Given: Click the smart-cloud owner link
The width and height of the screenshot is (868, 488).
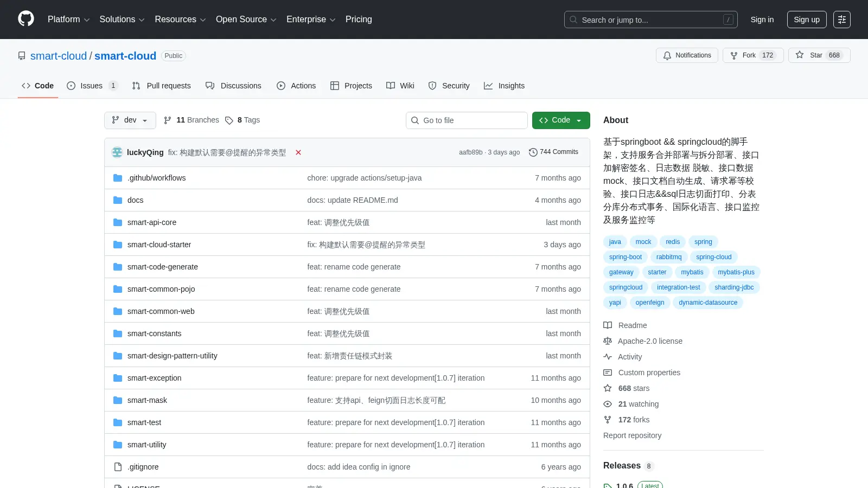Looking at the screenshot, I should point(59,56).
